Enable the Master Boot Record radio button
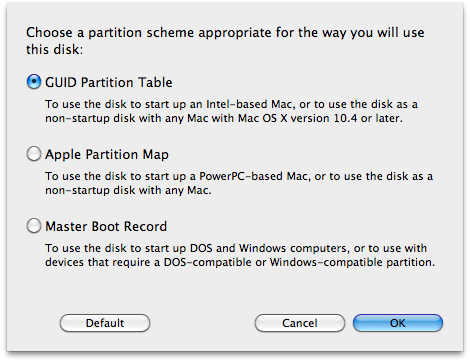 coord(34,226)
